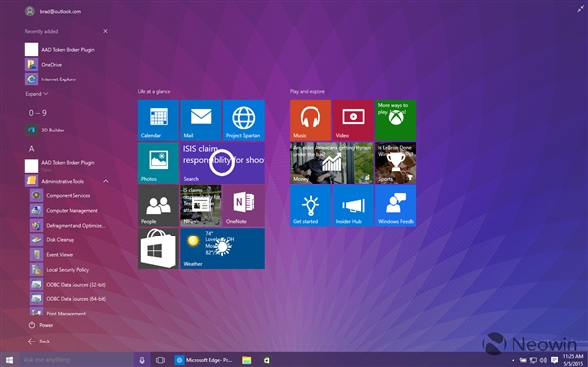Click the Play and explore group title

point(308,91)
